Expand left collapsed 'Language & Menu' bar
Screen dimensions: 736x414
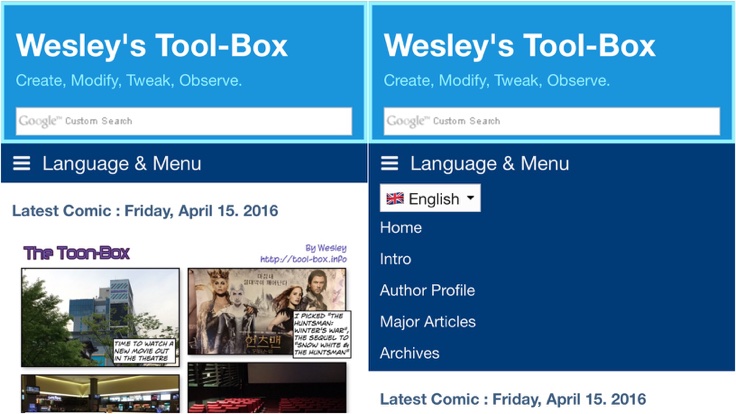tap(184, 163)
